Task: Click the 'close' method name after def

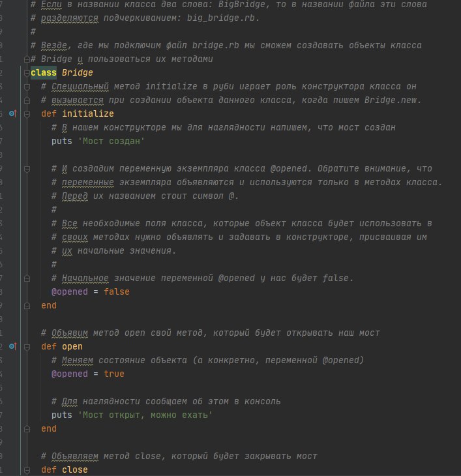Action: pyautogui.click(x=74, y=470)
